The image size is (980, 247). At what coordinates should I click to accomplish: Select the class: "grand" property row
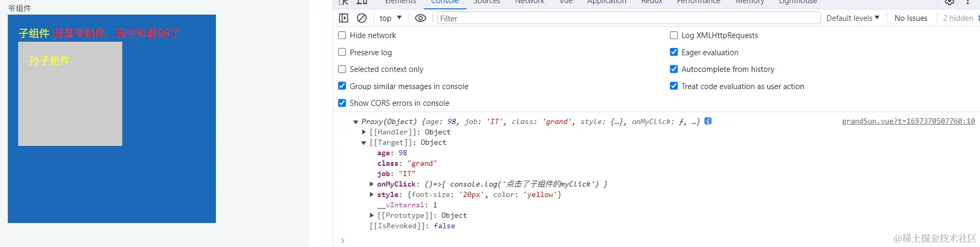tap(407, 163)
